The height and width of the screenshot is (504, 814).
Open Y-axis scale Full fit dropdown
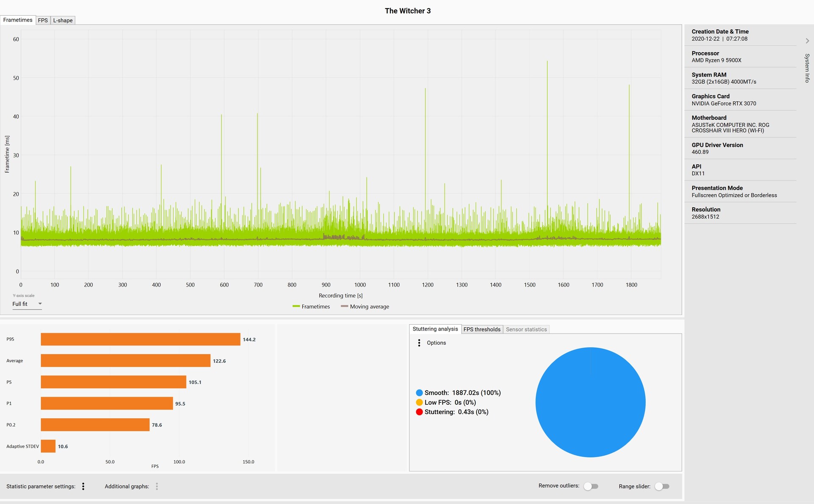pos(27,304)
